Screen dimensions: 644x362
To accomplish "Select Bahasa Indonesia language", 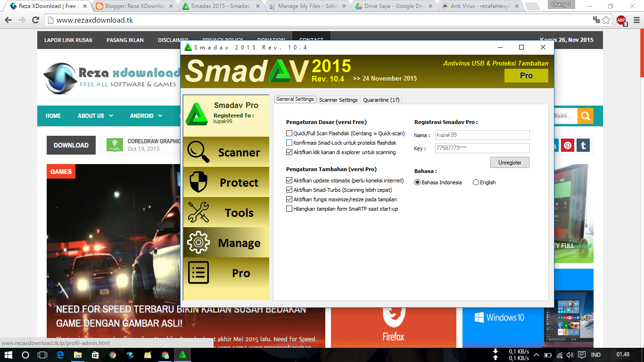I will coord(417,182).
